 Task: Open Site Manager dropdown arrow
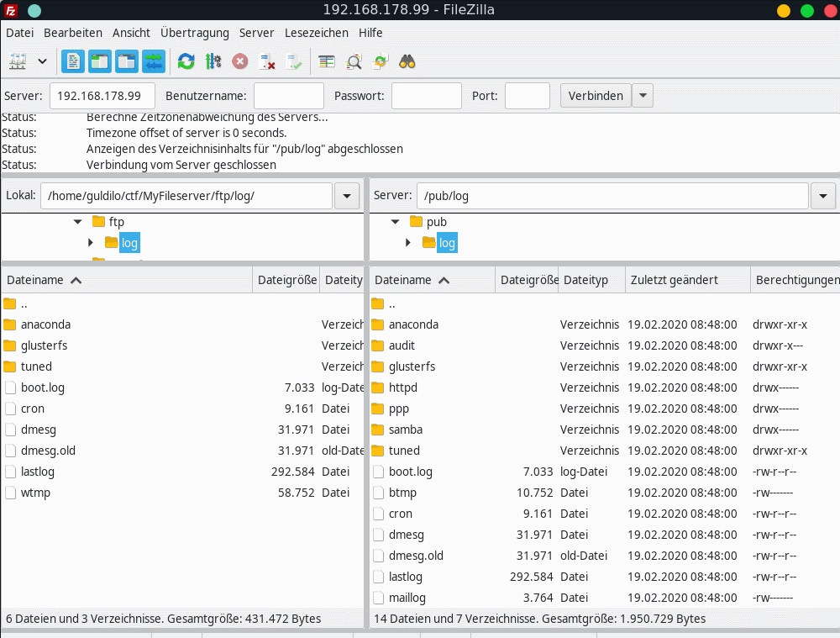pyautogui.click(x=42, y=61)
